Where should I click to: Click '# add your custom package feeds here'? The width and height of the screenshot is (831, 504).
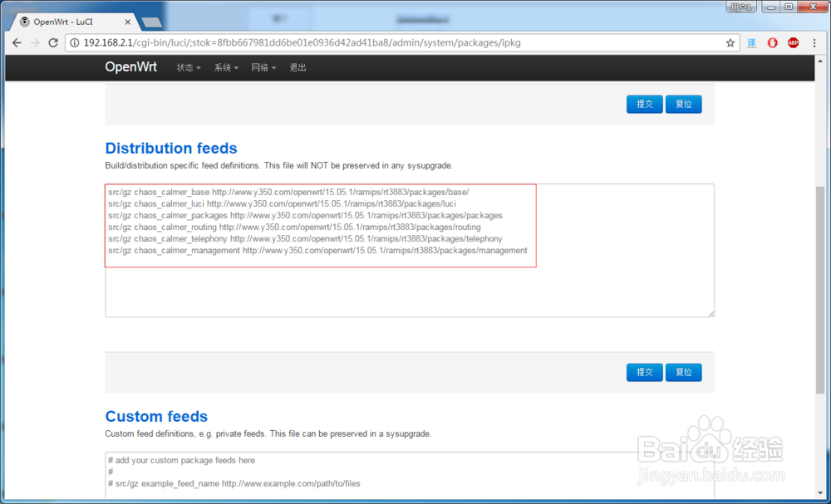coord(181,460)
